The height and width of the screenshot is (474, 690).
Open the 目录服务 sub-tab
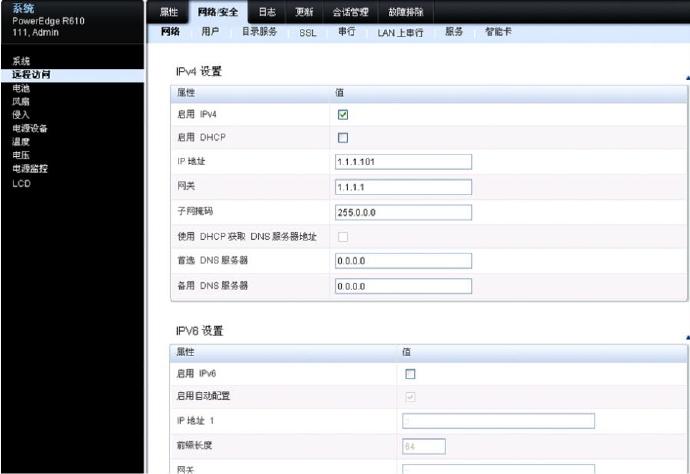pos(259,32)
